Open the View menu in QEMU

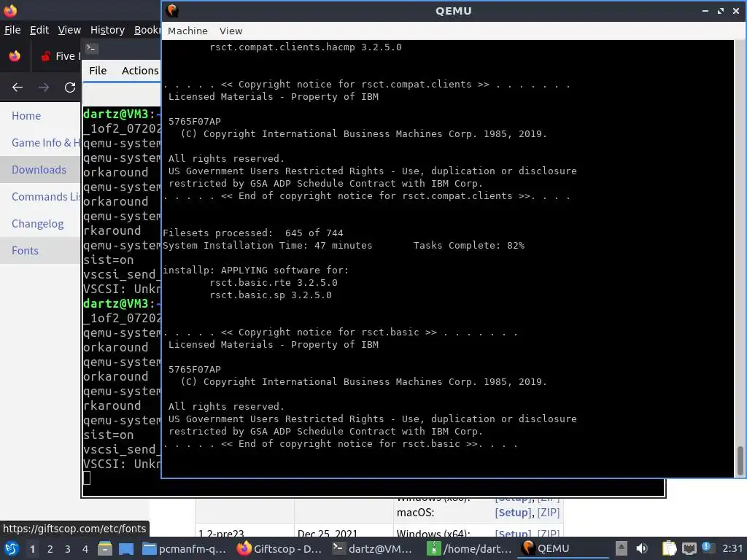pos(231,31)
